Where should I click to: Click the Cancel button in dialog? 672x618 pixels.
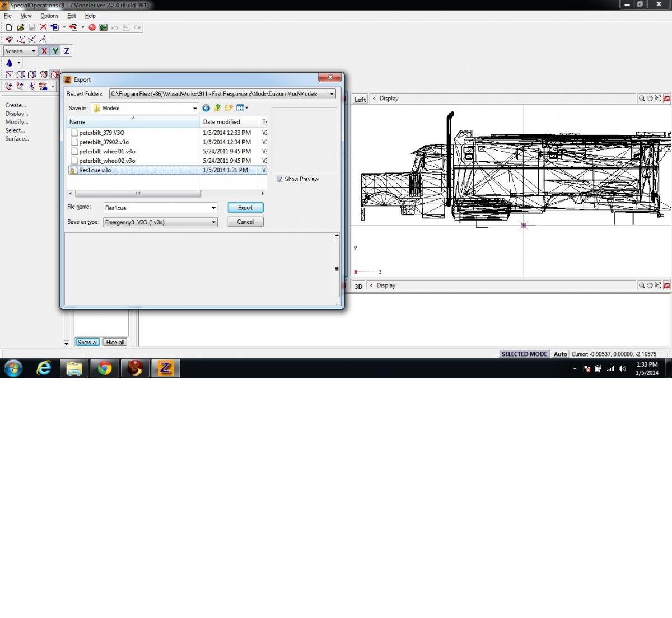tap(245, 222)
